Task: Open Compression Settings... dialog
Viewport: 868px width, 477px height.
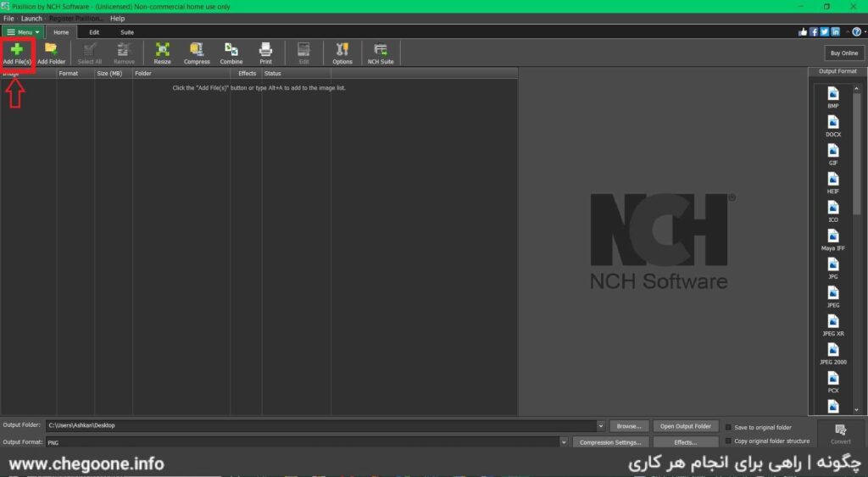Action: pos(610,442)
